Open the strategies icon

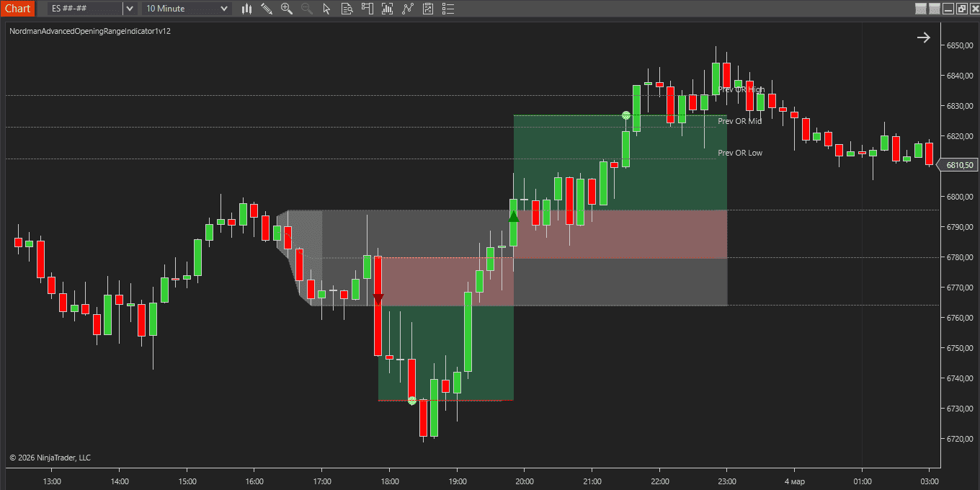(428, 9)
